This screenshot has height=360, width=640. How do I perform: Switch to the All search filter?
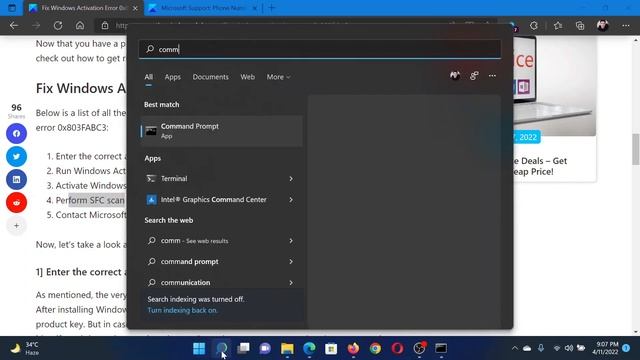point(149,77)
